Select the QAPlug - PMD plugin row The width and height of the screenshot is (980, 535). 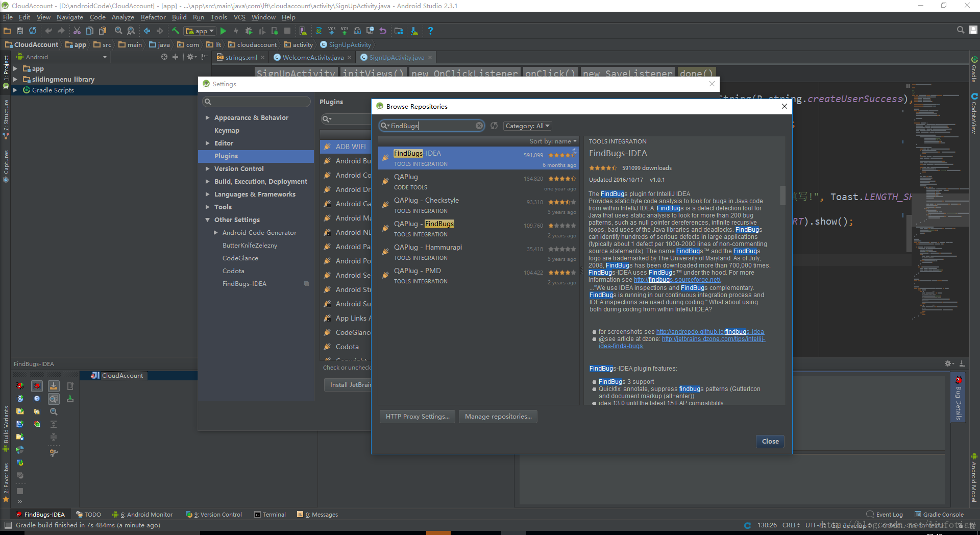click(478, 276)
